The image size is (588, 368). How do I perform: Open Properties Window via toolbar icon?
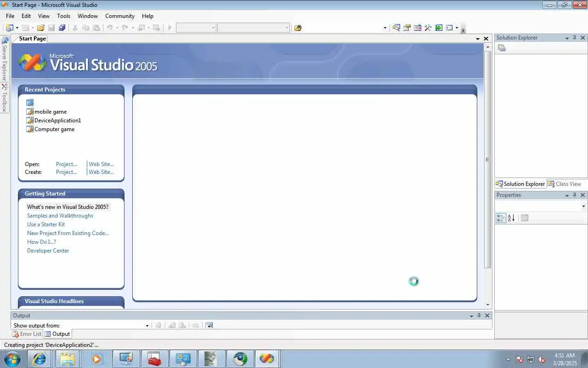pyautogui.click(x=407, y=28)
